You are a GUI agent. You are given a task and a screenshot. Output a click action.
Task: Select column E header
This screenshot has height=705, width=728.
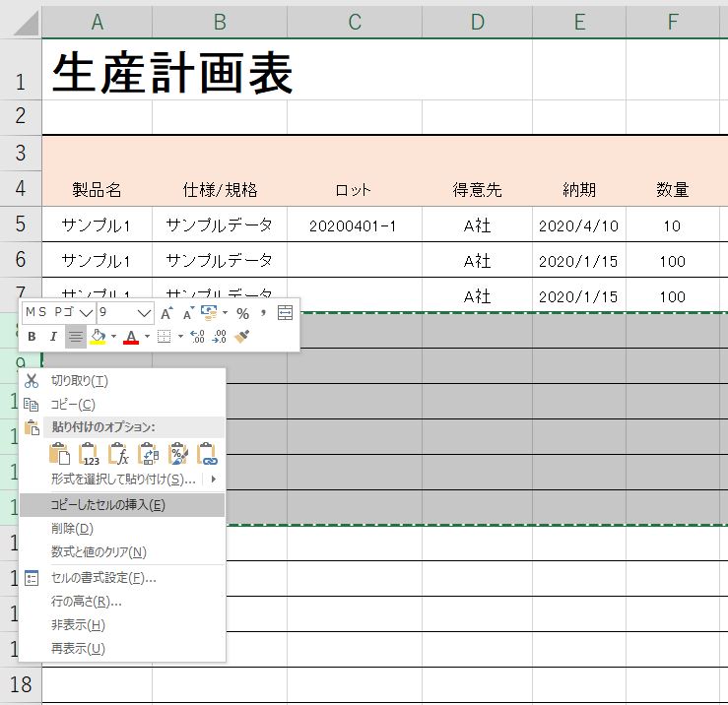pos(579,22)
